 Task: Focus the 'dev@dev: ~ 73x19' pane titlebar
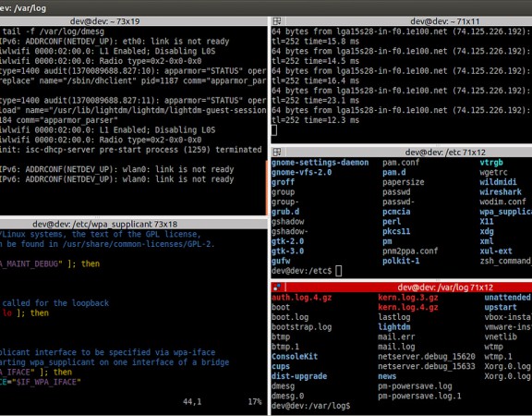(x=133, y=21)
